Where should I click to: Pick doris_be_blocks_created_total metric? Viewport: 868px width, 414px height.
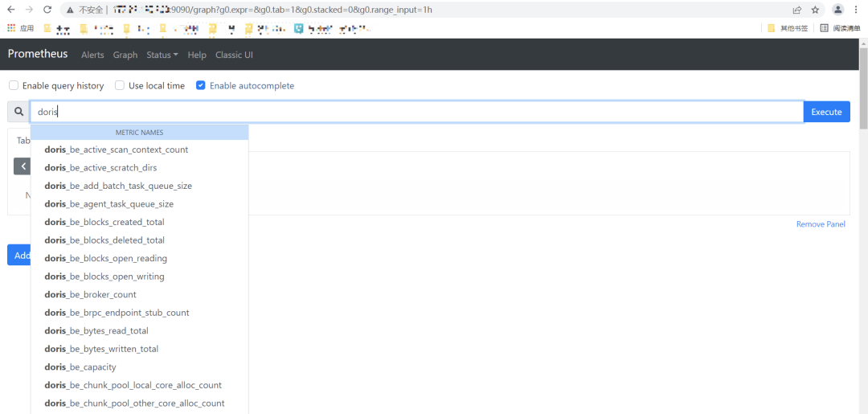pyautogui.click(x=140, y=222)
